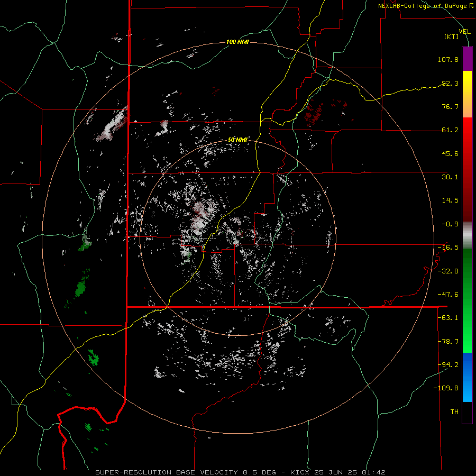Select the 45.6 legend value
This screenshot has width=476, height=476.
(x=450, y=153)
